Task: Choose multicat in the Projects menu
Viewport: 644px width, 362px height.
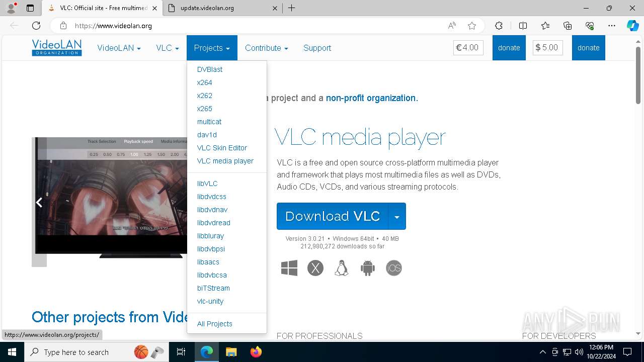Action: (x=209, y=122)
